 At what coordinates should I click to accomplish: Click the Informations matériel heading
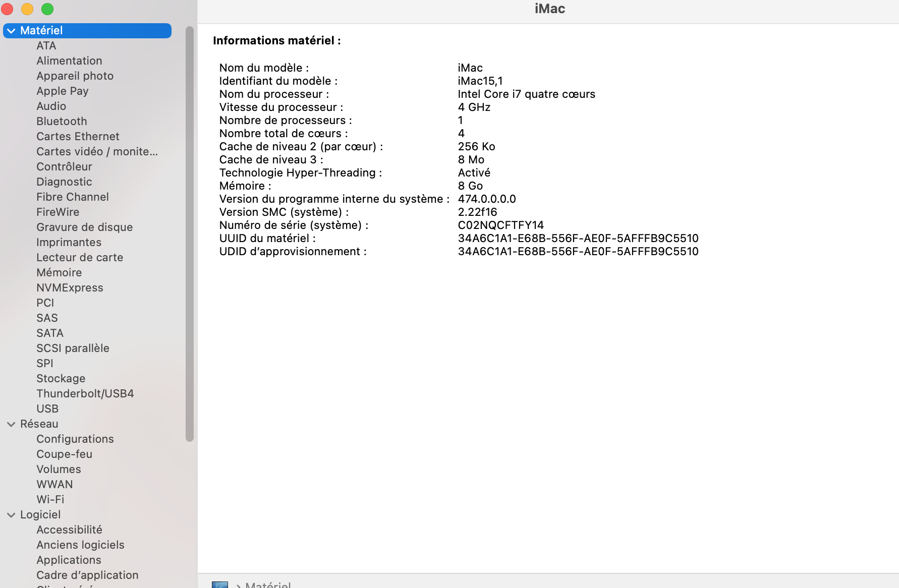coord(276,41)
